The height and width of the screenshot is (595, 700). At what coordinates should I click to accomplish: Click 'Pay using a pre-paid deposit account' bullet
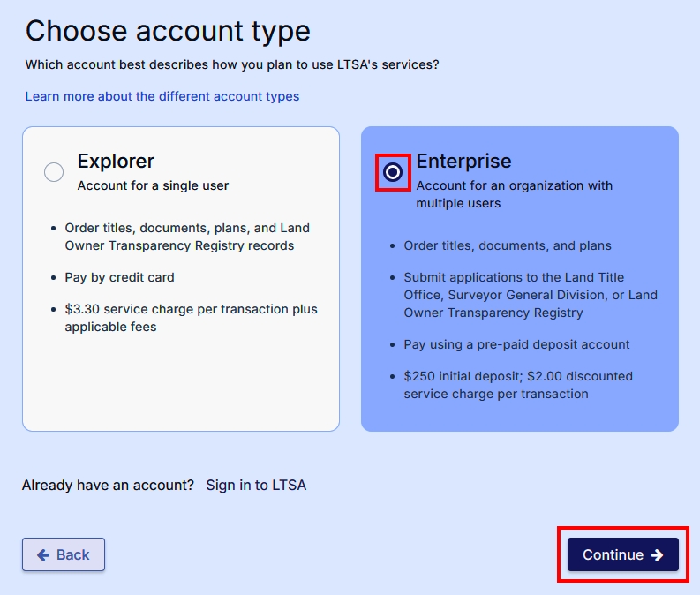click(516, 344)
